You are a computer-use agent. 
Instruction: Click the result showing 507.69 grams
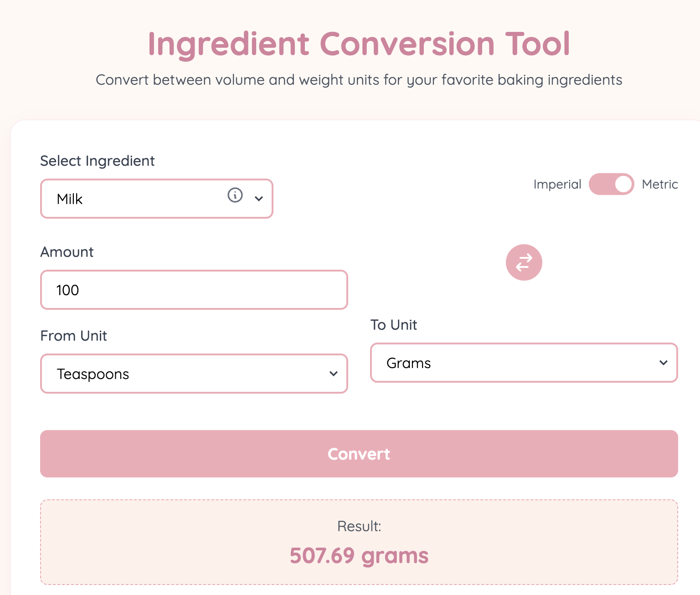coord(359,555)
